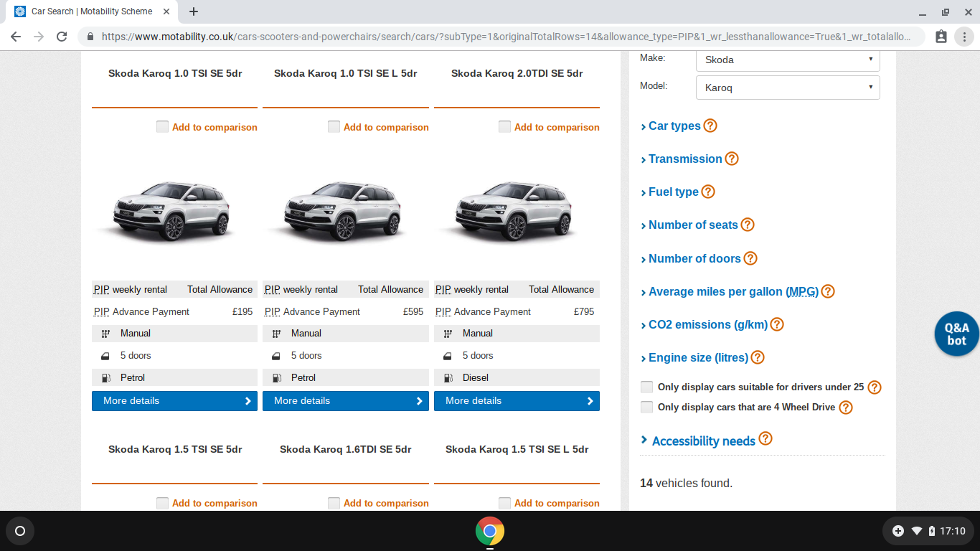Select the Car Search Motability Scheme tab
Screen dimensions: 980x551
[92, 11]
